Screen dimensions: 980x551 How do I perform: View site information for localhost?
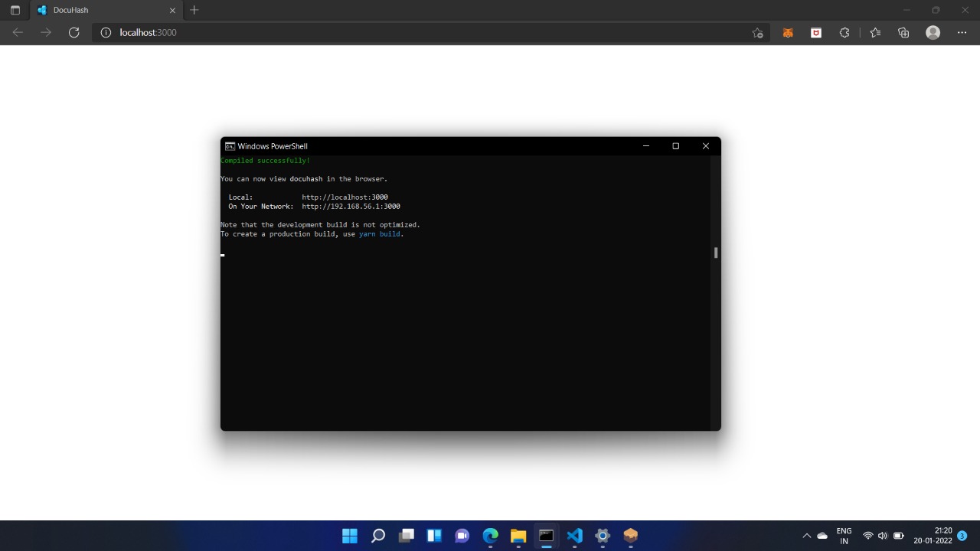click(x=105, y=32)
